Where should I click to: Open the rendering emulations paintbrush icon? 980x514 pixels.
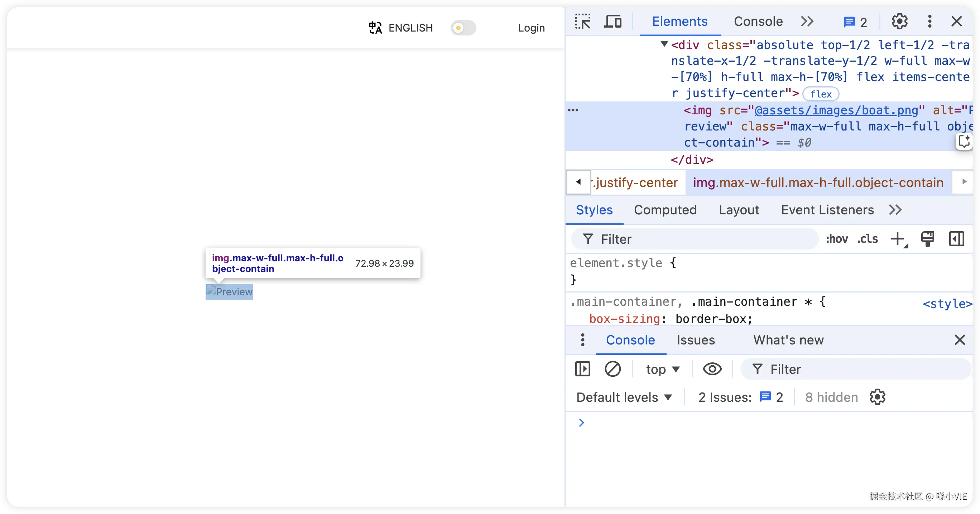(x=927, y=239)
